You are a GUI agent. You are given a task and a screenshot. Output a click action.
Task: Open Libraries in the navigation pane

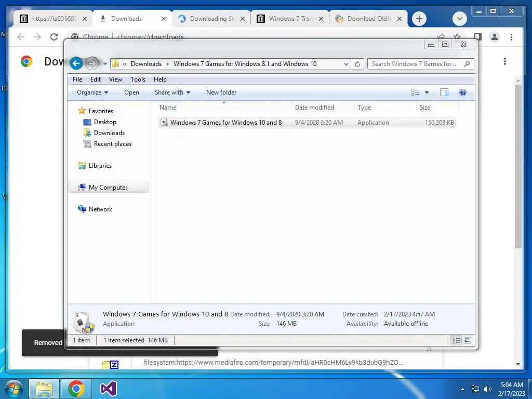coord(100,166)
